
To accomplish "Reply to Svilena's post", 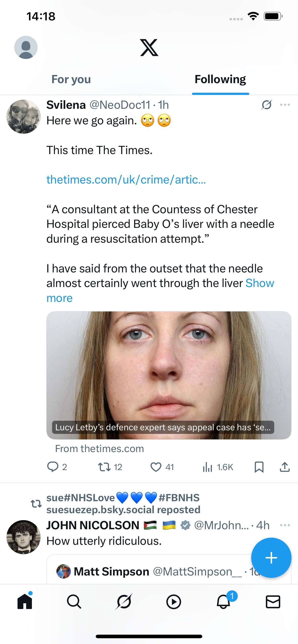I will pos(53,467).
